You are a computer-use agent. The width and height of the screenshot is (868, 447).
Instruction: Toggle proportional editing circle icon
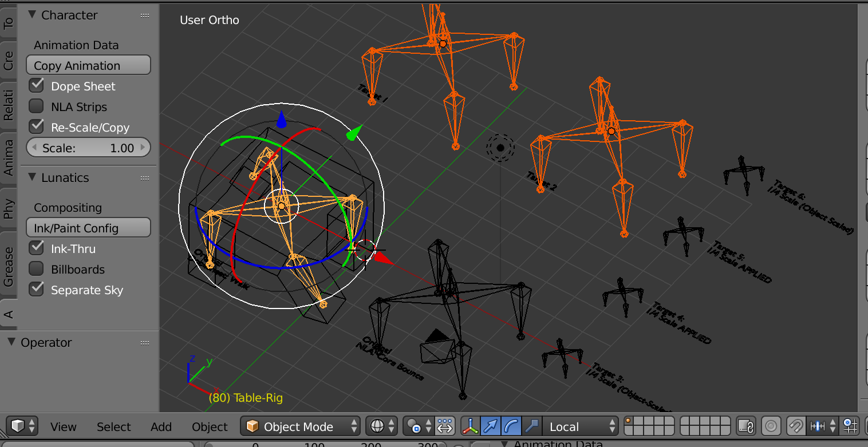pyautogui.click(x=771, y=426)
